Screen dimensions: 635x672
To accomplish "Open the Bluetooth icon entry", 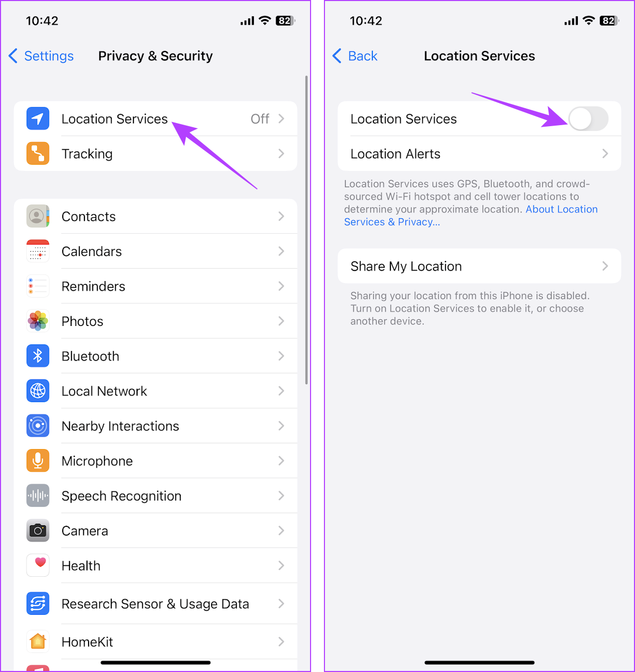I will click(x=38, y=356).
